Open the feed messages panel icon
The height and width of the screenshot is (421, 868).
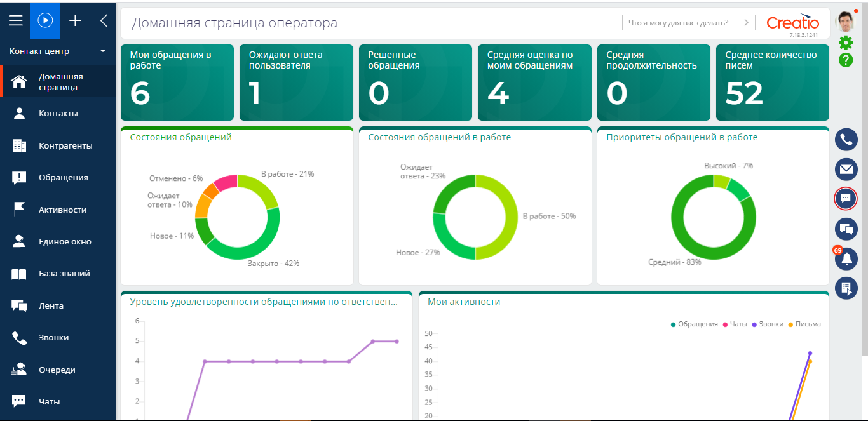coord(846,229)
